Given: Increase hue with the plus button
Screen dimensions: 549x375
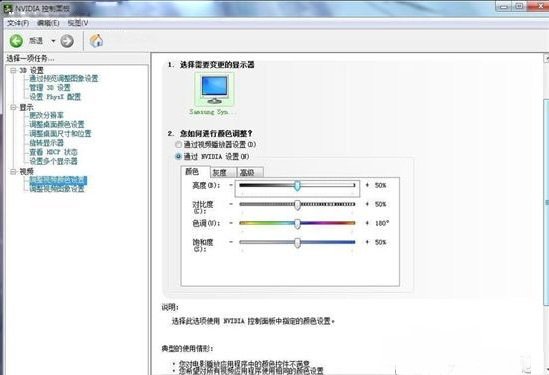Looking at the screenshot, I should pos(367,223).
